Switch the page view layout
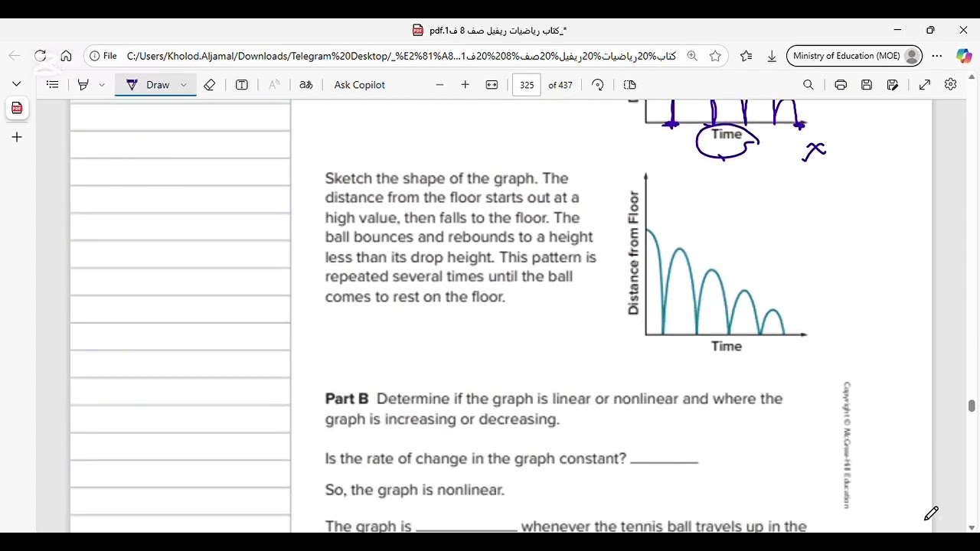The height and width of the screenshot is (551, 980). tap(630, 85)
